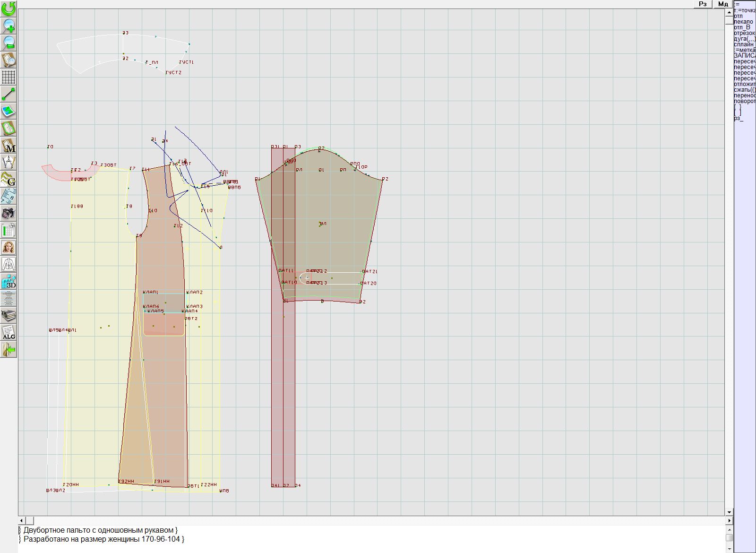The image size is (756, 553).
Task: Click the camera snapshot icon
Action: click(9, 213)
